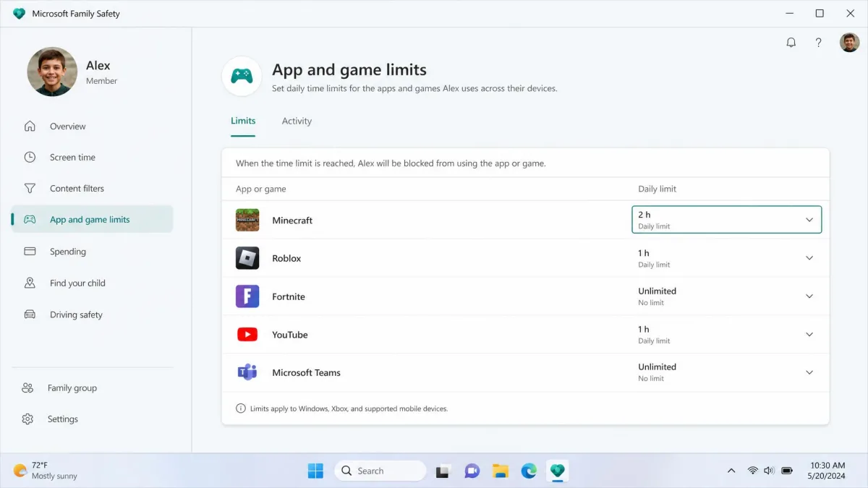Click the Overview home icon in sidebar

point(30,127)
